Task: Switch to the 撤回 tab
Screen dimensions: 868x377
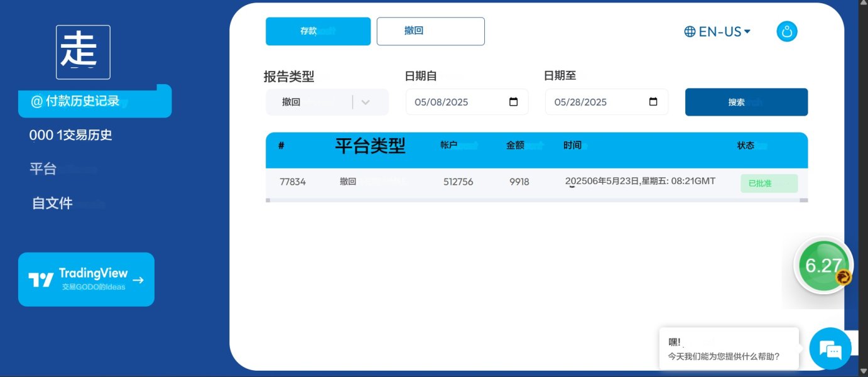Action: 430,31
